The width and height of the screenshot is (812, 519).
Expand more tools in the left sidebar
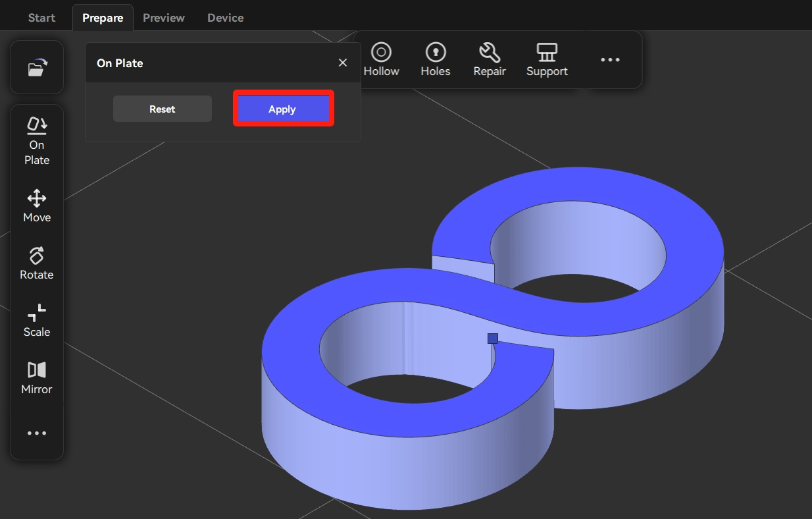(x=37, y=433)
